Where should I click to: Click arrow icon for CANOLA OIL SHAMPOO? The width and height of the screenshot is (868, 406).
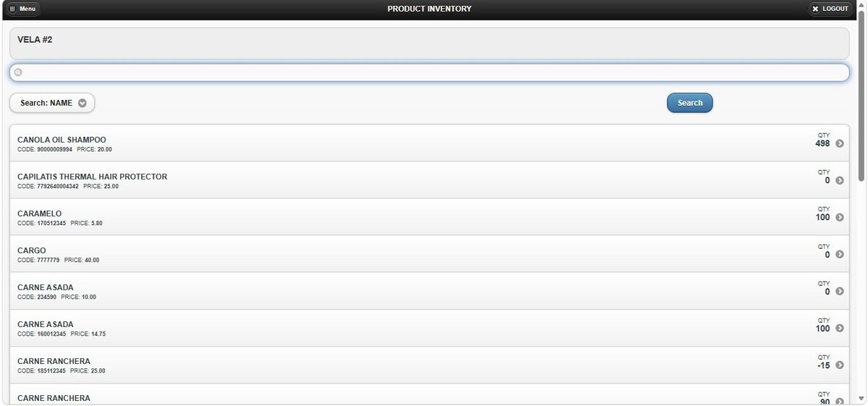[840, 143]
